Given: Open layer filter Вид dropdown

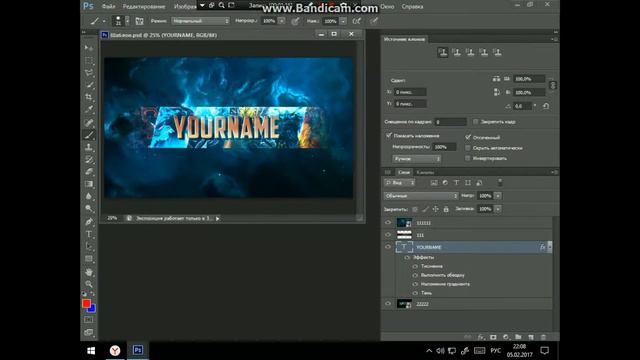Looking at the screenshot, I should [x=400, y=183].
